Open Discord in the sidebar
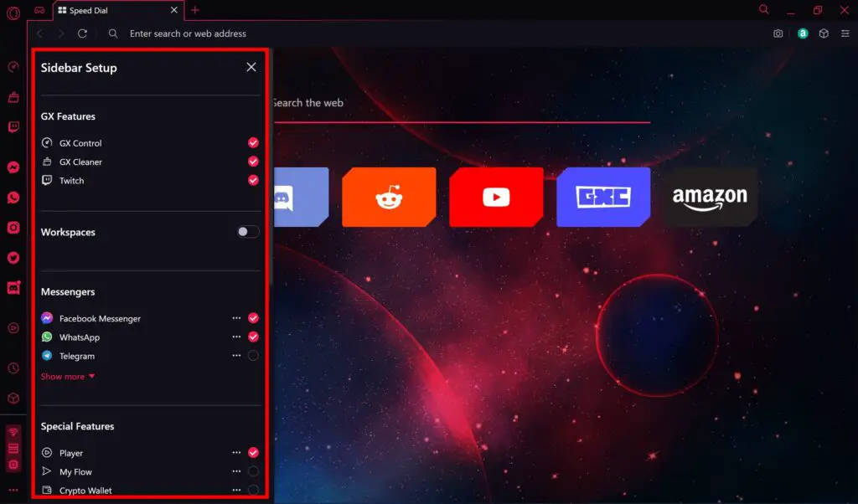858x504 pixels. tap(13, 287)
